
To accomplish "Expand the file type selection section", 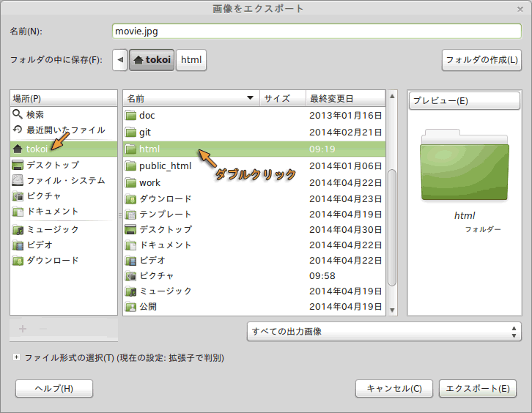I will [x=17, y=358].
